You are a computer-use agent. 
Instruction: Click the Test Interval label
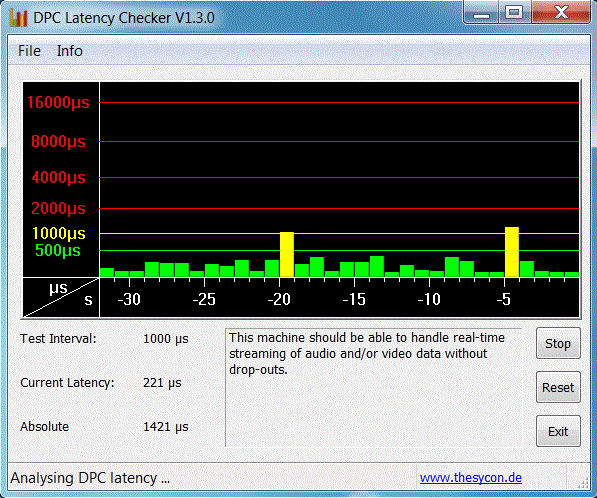[58, 338]
